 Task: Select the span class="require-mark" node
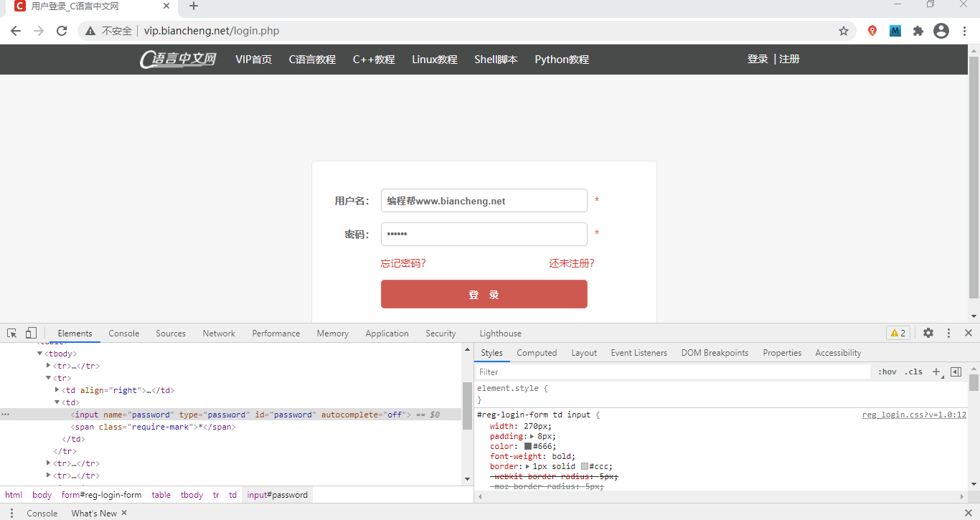tap(154, 427)
